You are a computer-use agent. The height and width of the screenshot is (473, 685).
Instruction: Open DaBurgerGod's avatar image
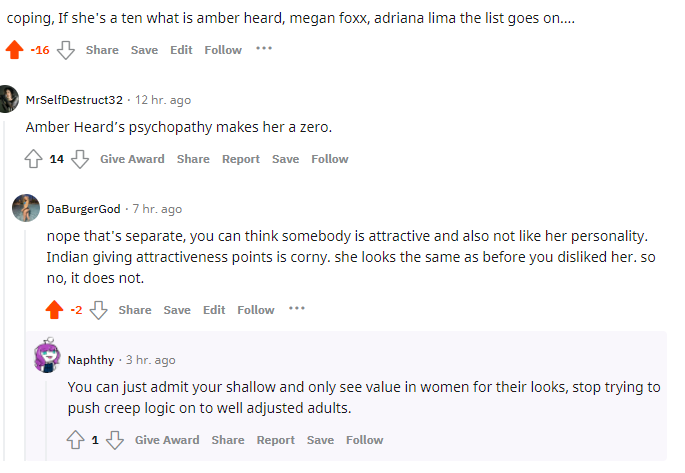26,208
